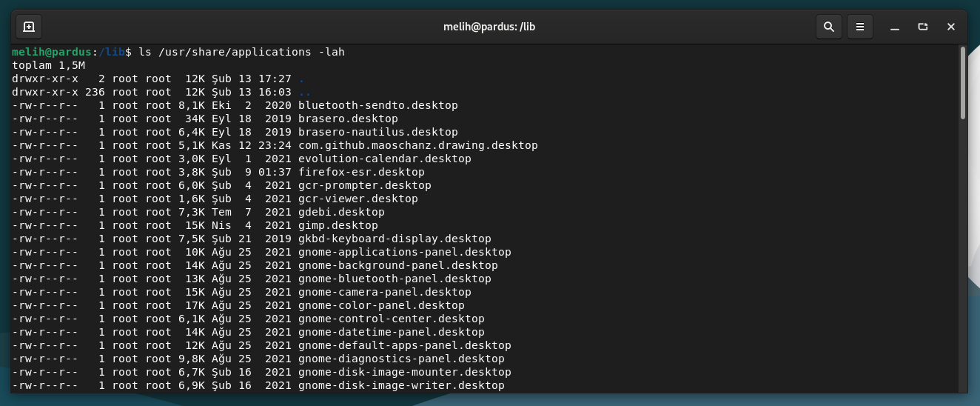The height and width of the screenshot is (406, 980).
Task: Click the toplam 1,5M line
Action: coord(49,65)
